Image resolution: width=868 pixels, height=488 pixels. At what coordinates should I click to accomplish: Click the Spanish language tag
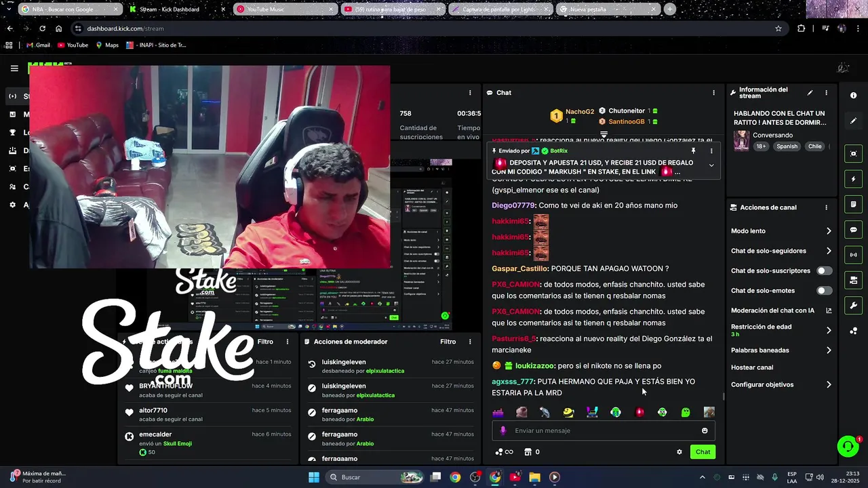coord(787,146)
